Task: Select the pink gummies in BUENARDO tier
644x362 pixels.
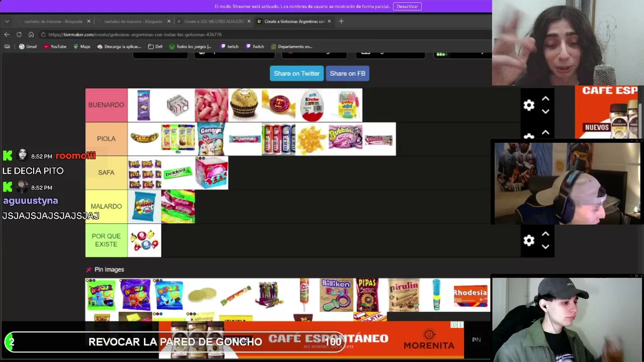Action: point(211,105)
